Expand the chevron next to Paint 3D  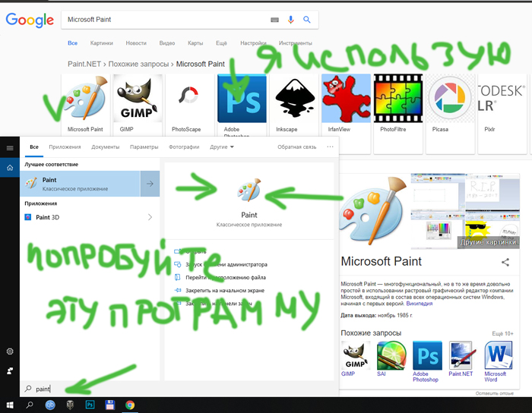[150, 217]
